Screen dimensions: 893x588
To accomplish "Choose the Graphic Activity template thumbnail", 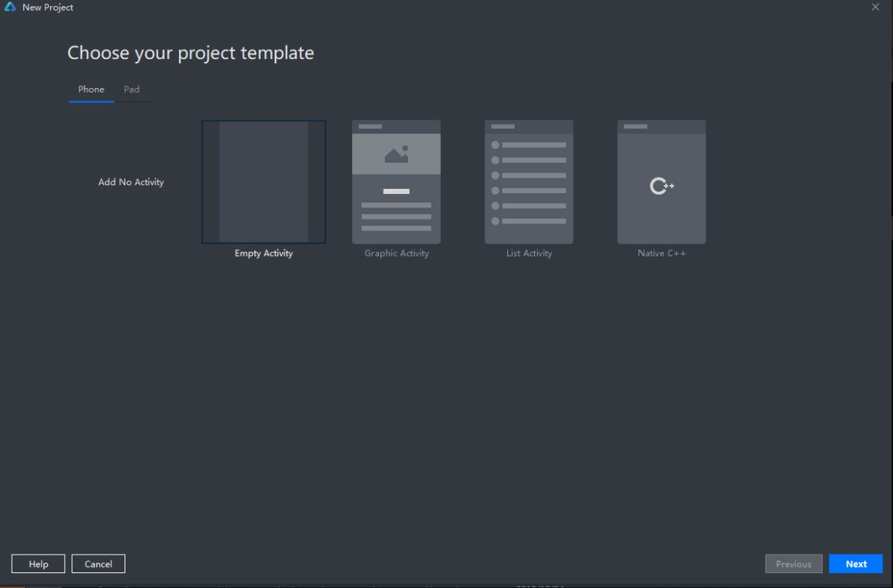I will pos(396,182).
